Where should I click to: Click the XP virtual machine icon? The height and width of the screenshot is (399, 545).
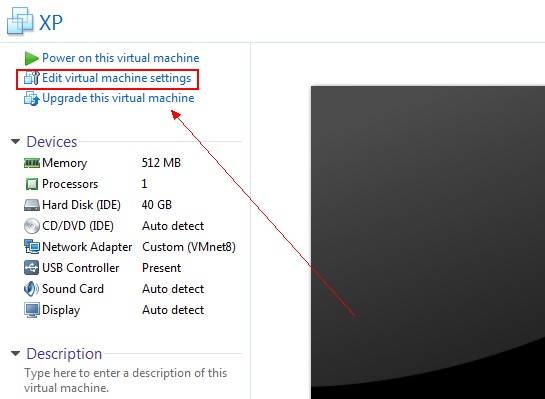pos(20,21)
